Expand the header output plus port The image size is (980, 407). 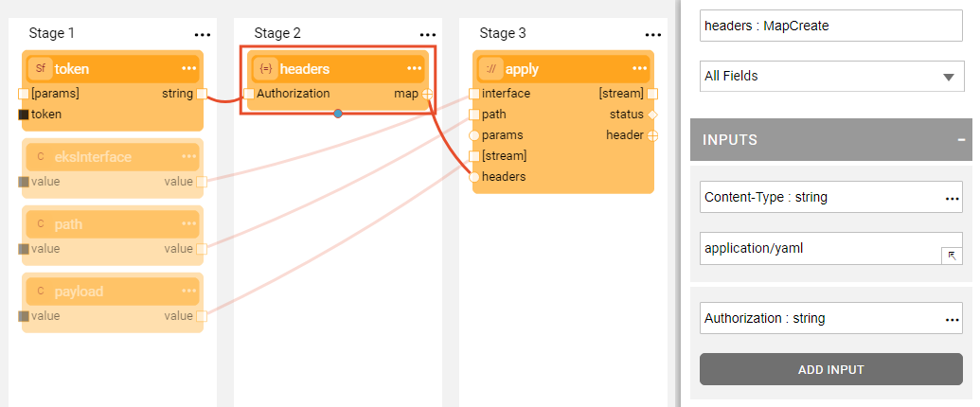coord(651,135)
